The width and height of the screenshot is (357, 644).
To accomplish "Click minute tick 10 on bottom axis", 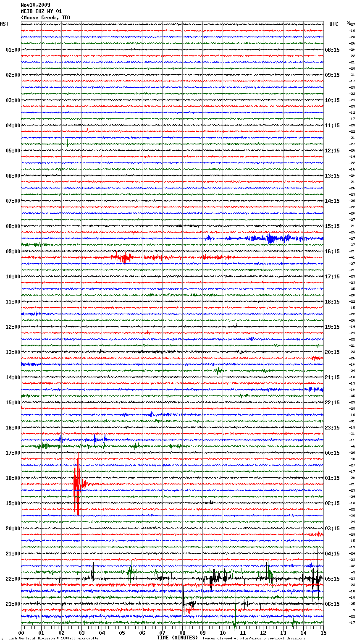I will tap(223, 633).
